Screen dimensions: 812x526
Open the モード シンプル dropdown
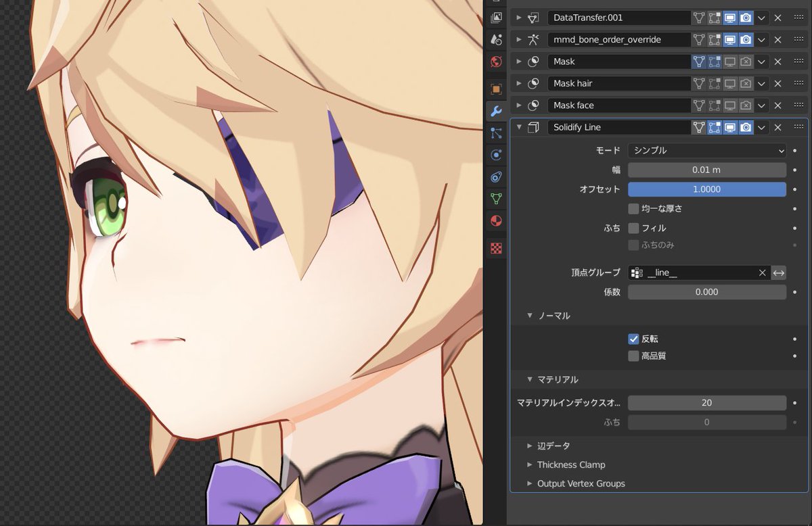tap(707, 151)
